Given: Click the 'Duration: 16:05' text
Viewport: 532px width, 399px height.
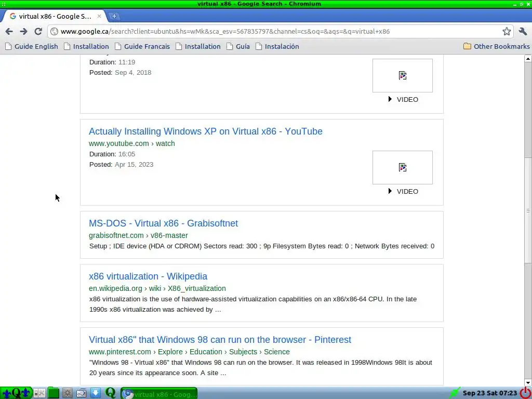Looking at the screenshot, I should click(x=112, y=154).
